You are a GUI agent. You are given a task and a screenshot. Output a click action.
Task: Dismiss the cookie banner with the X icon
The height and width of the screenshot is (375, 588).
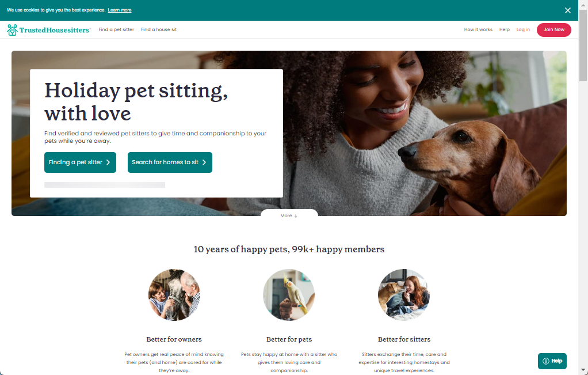coord(568,10)
